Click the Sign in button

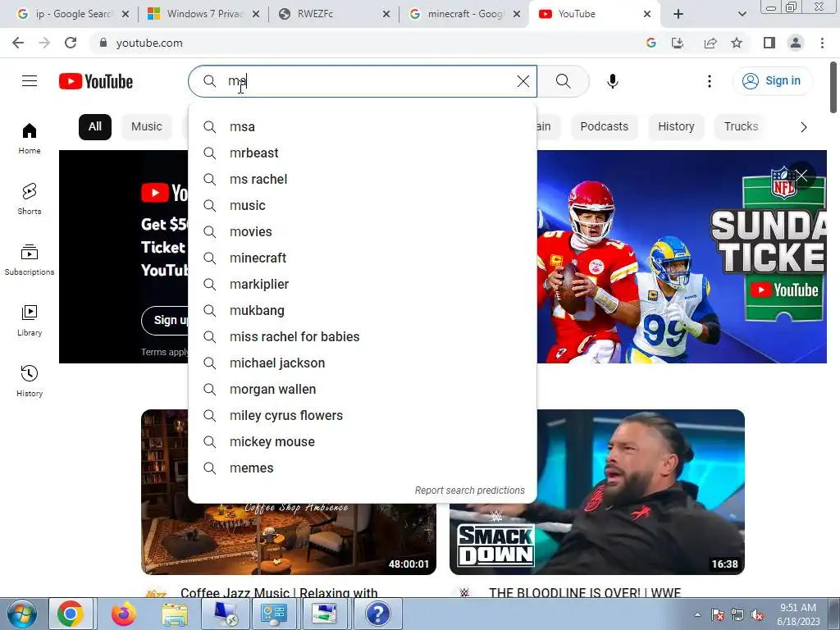(772, 81)
